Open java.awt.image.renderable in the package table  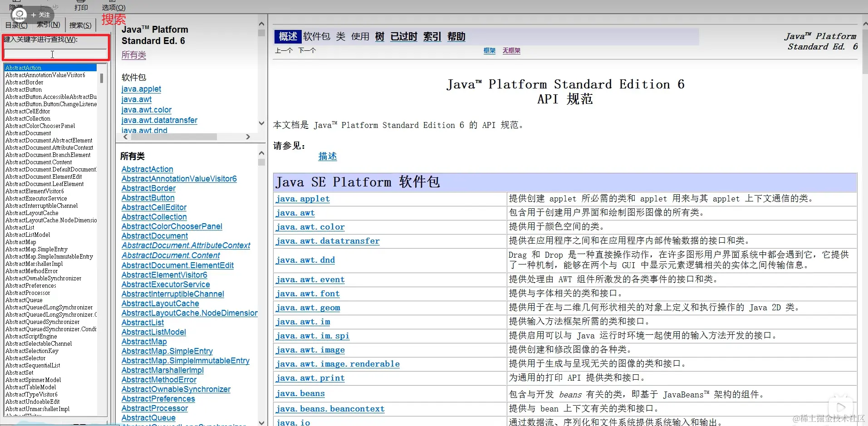point(338,364)
